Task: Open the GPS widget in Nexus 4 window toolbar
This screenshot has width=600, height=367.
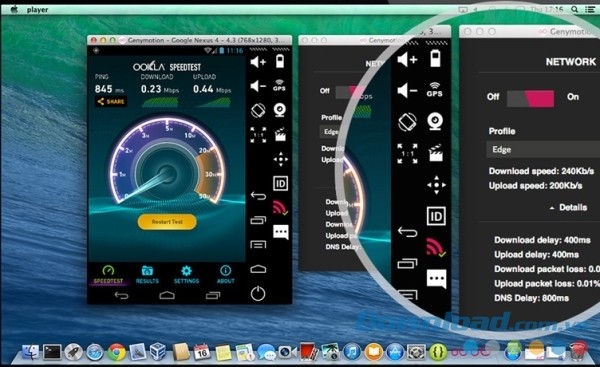Action: click(x=280, y=85)
